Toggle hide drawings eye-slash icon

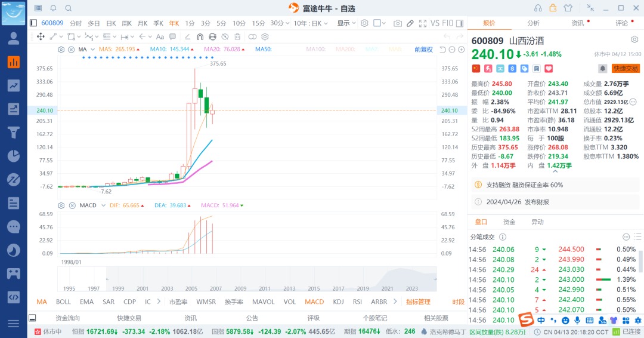click(225, 36)
